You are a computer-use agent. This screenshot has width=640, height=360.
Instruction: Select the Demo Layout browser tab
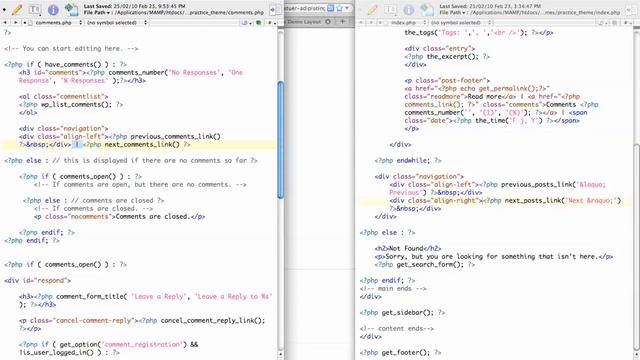coord(309,22)
